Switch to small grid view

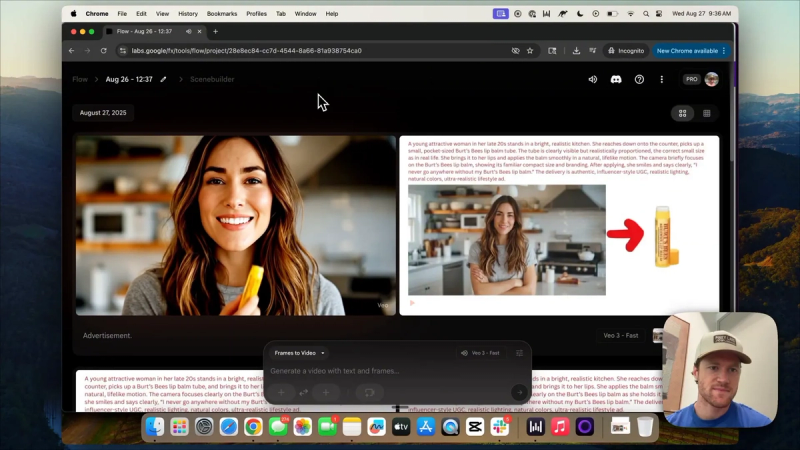[707, 113]
